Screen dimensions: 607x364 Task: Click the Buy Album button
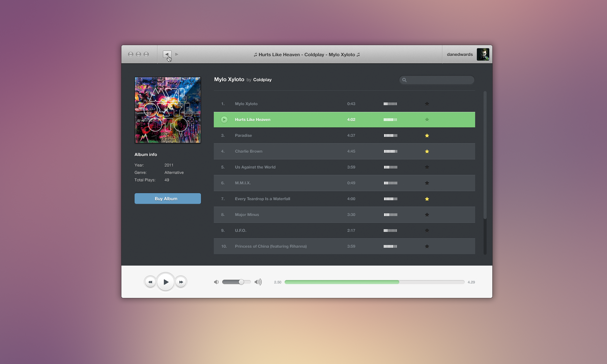[168, 199]
